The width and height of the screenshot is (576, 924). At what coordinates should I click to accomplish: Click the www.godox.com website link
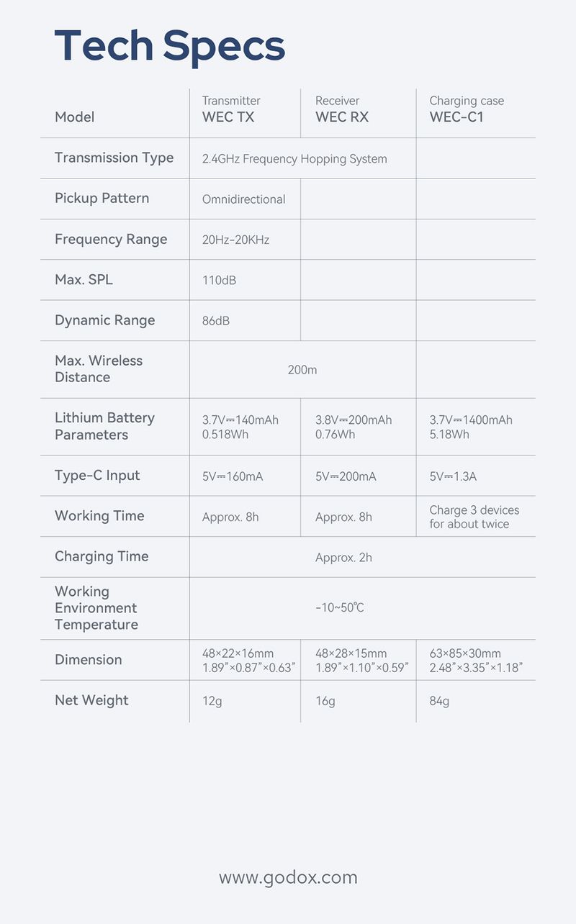288,877
